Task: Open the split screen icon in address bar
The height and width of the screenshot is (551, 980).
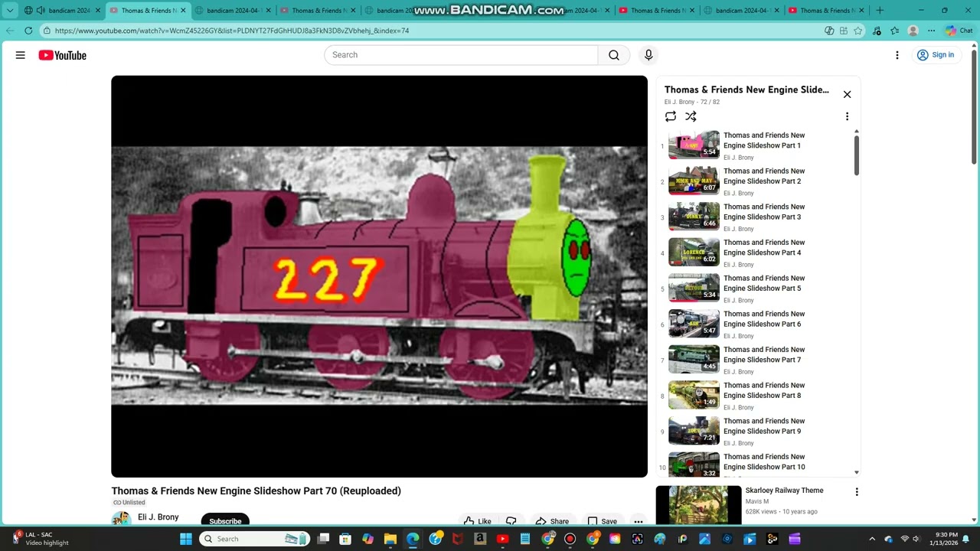Action: [829, 31]
